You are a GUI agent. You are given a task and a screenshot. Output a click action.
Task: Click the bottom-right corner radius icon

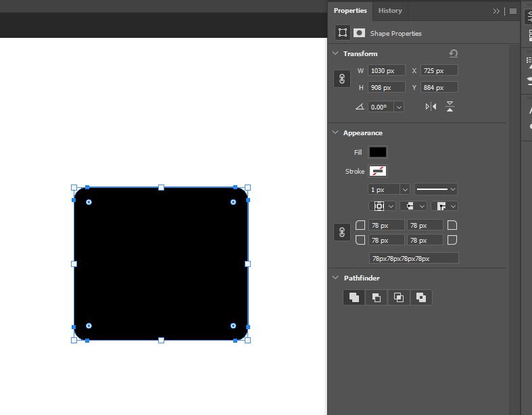(x=452, y=240)
